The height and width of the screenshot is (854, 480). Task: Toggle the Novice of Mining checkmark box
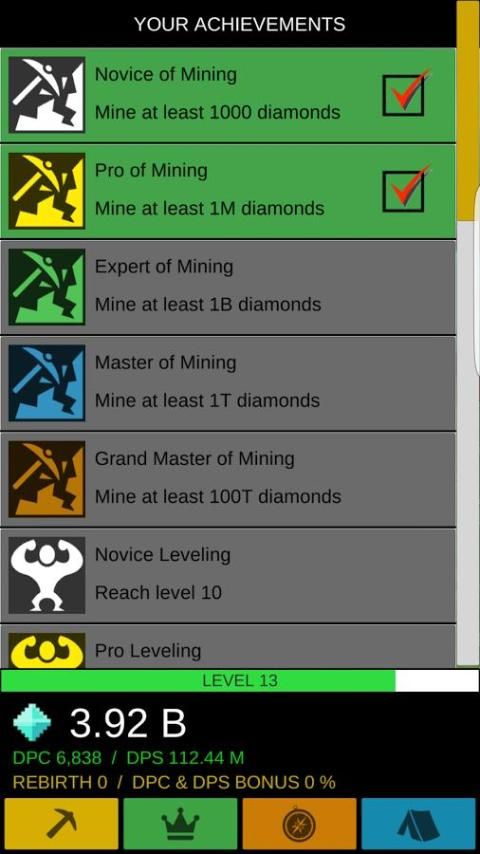[x=404, y=95]
